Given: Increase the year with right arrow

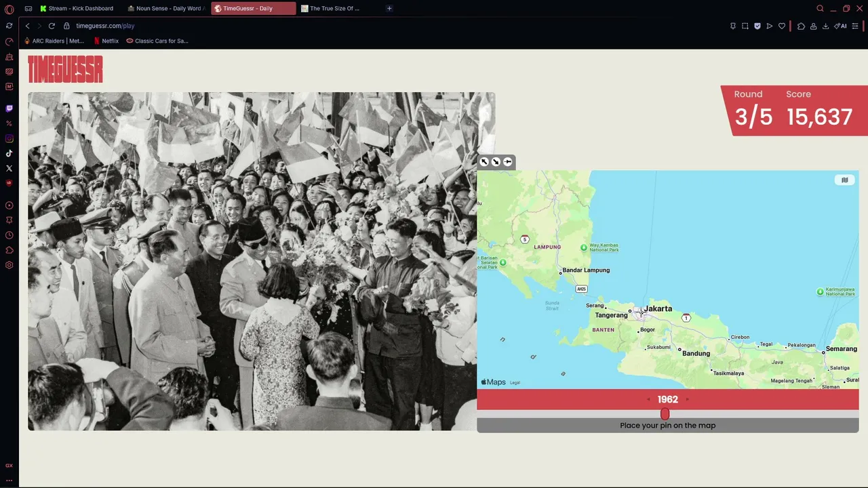Looking at the screenshot, I should tap(687, 399).
